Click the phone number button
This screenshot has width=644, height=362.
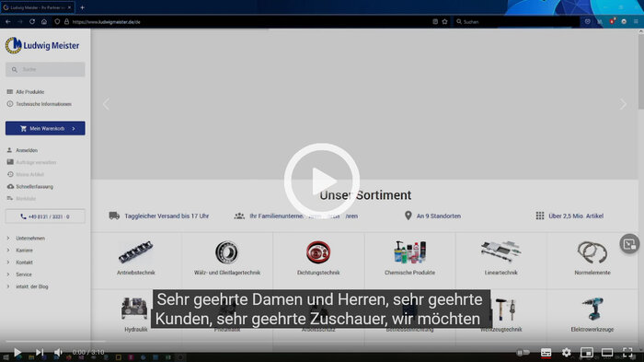pyautogui.click(x=45, y=216)
